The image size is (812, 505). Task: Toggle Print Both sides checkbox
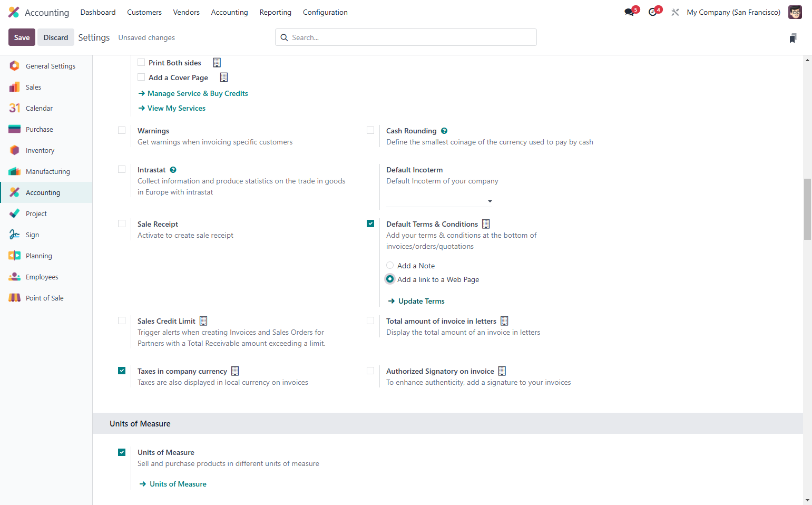pos(141,62)
